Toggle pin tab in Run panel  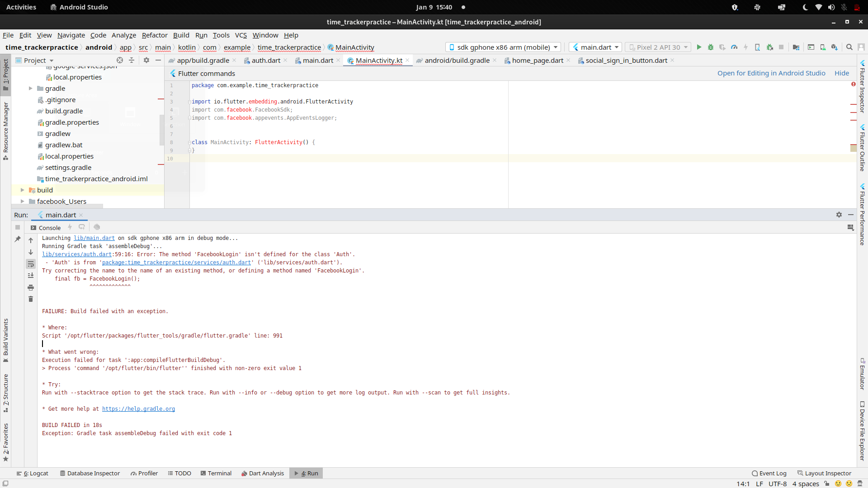[18, 239]
